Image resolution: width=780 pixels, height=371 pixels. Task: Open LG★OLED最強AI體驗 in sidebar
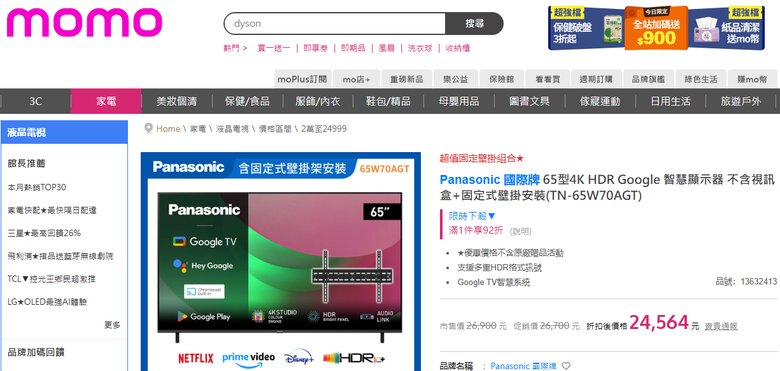48,302
